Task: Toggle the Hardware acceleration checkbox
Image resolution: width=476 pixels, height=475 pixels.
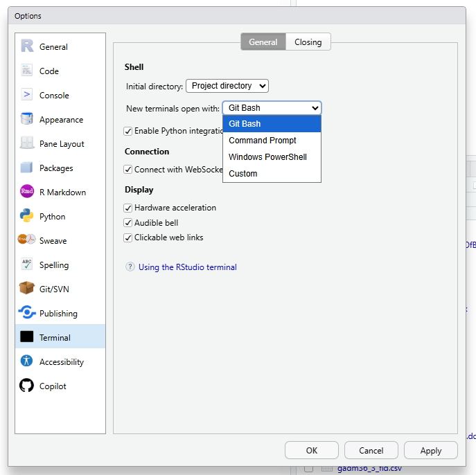Action: pyautogui.click(x=128, y=208)
